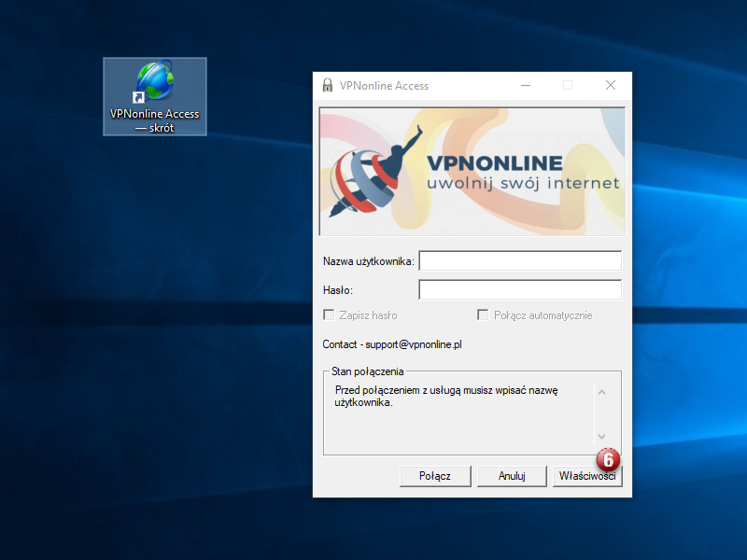
Task: Click the Stan połączenia group label
Action: pyautogui.click(x=367, y=371)
